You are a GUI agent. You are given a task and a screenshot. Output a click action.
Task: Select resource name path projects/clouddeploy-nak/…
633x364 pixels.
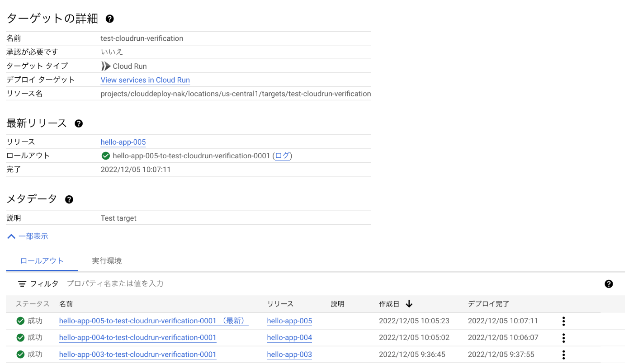point(236,94)
